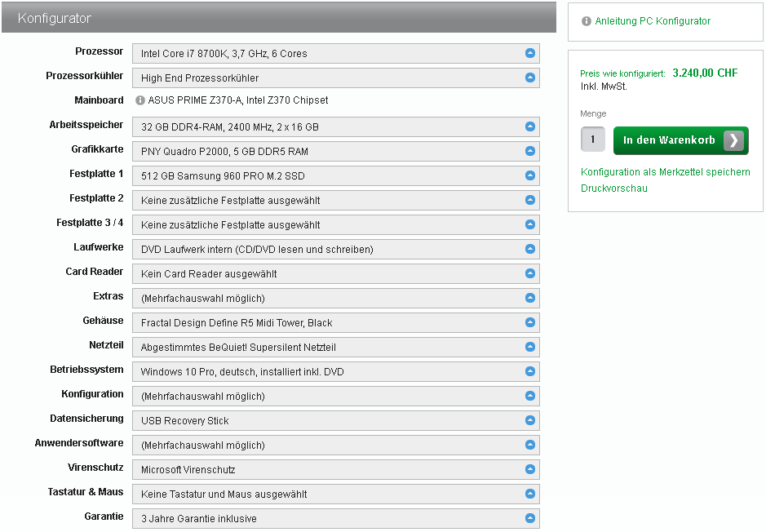Click the Menge quantity input field
The image size is (766, 532).
[592, 140]
